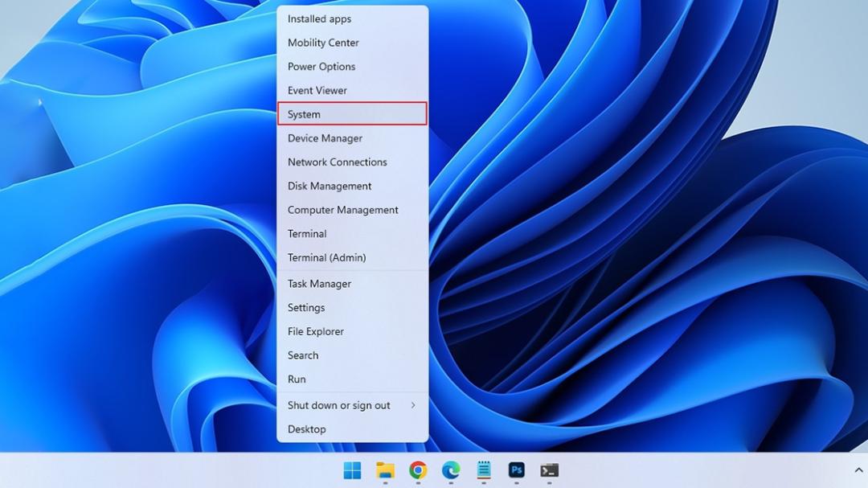Show hidden system tray icons chevron
The image size is (868, 488).
[859, 470]
